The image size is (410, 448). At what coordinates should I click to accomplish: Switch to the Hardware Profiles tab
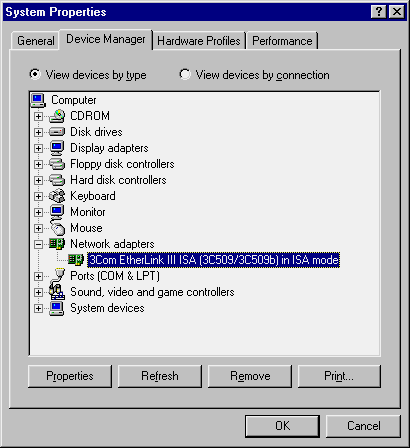(199, 41)
